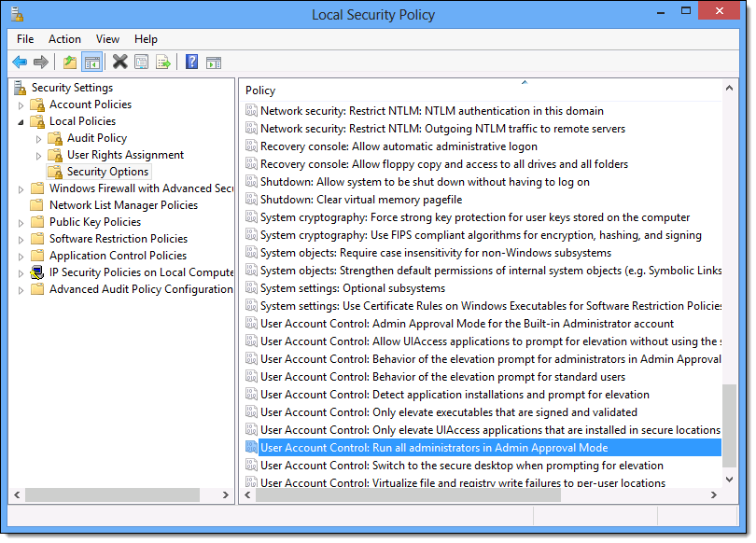The image size is (756, 543).
Task: Expand Windows Firewall with Advanced Security
Action: point(21,188)
